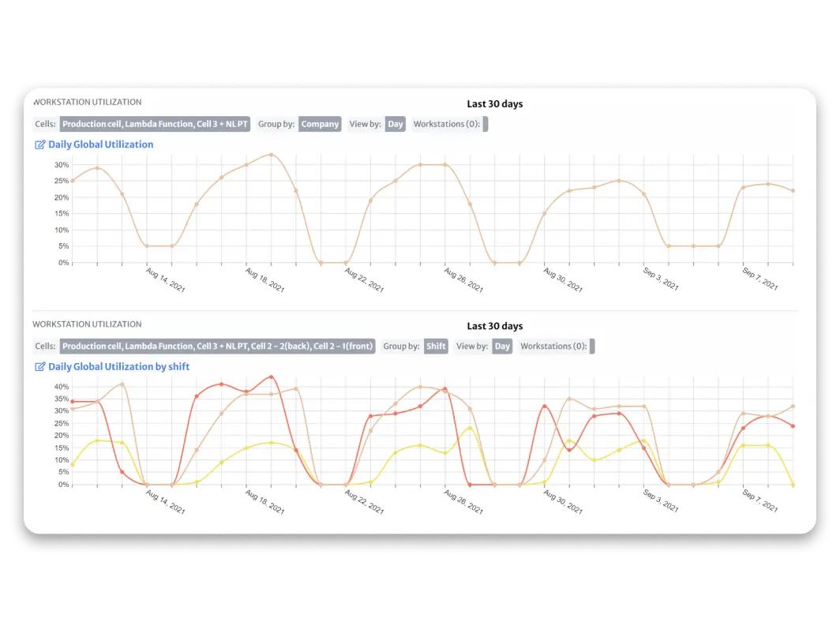Select the red series peak on the shift chart
Viewport: 840px width, 622px height.
273,377
